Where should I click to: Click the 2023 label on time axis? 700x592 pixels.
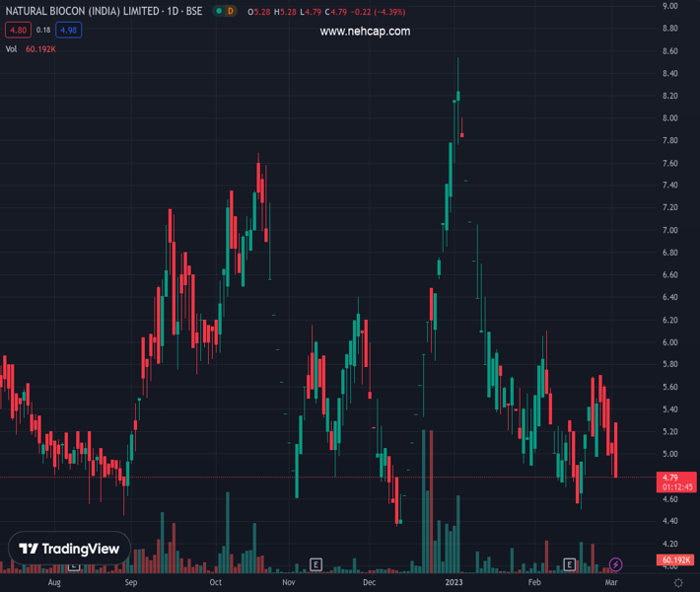pos(454,583)
